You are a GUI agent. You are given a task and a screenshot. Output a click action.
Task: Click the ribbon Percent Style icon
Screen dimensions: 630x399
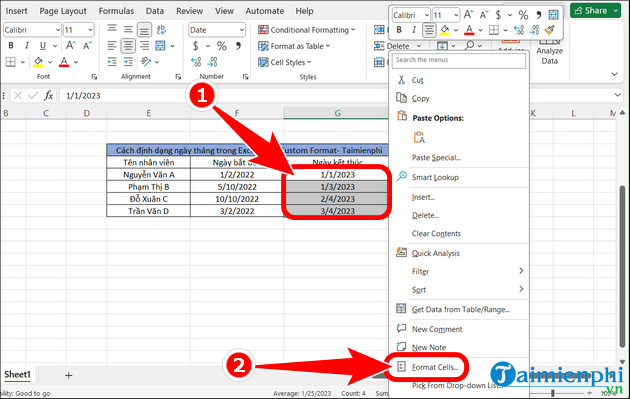222,46
